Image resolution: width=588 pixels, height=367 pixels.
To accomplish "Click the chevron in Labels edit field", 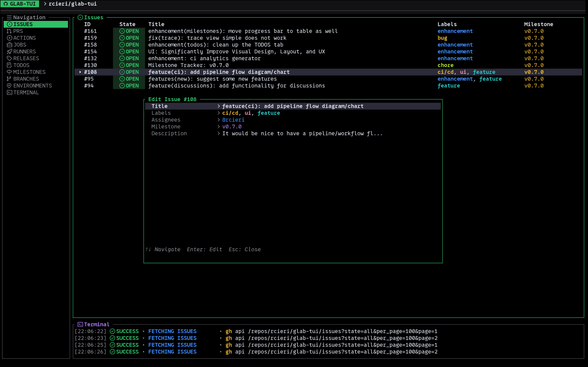I will (219, 113).
